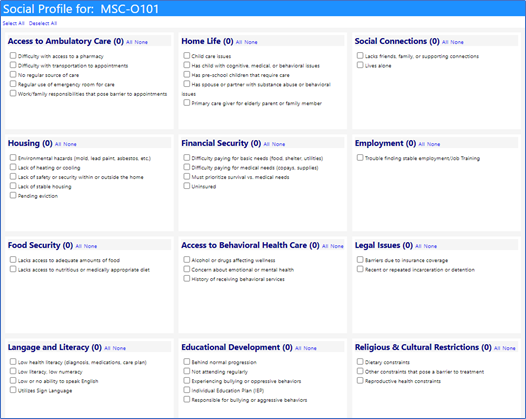
Task: Check 'Difficulty with access to a pharmacy'
Action: [13, 55]
